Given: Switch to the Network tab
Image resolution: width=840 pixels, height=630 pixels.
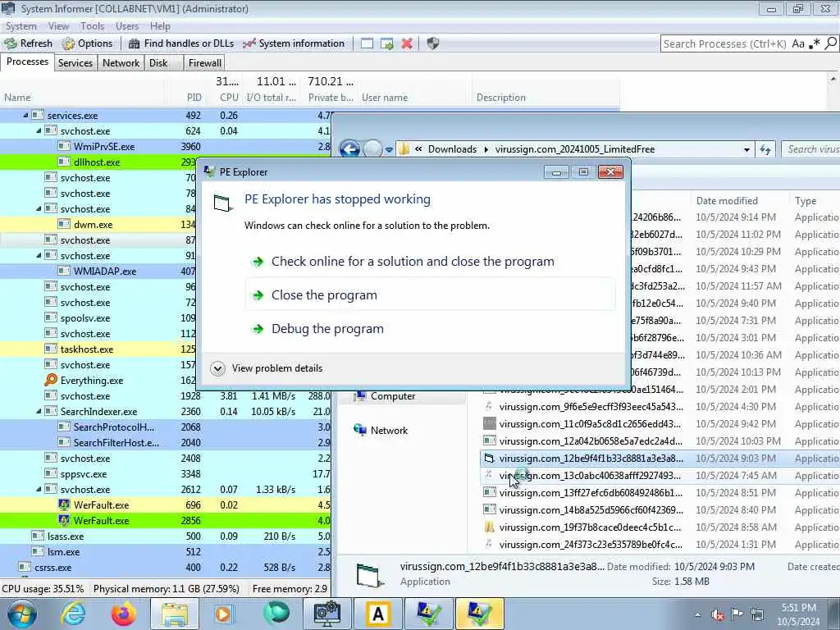Looking at the screenshot, I should pos(121,63).
